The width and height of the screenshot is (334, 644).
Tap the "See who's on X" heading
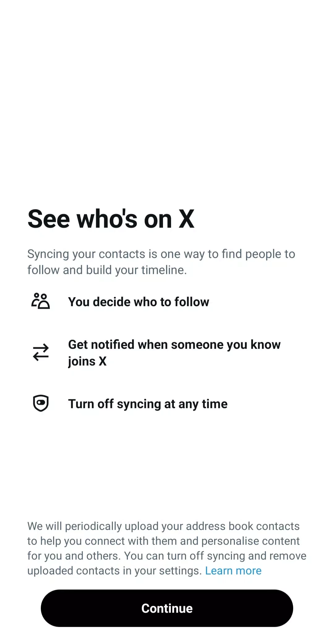(x=111, y=219)
